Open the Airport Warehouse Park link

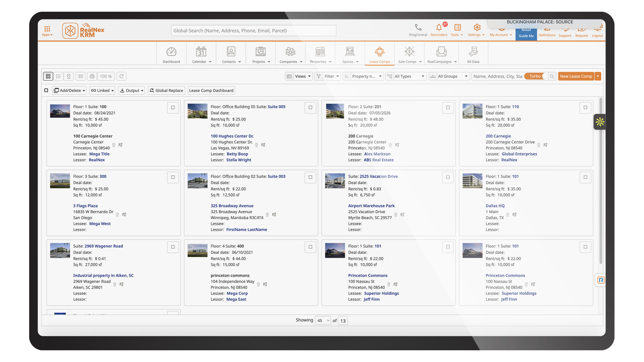coord(371,206)
